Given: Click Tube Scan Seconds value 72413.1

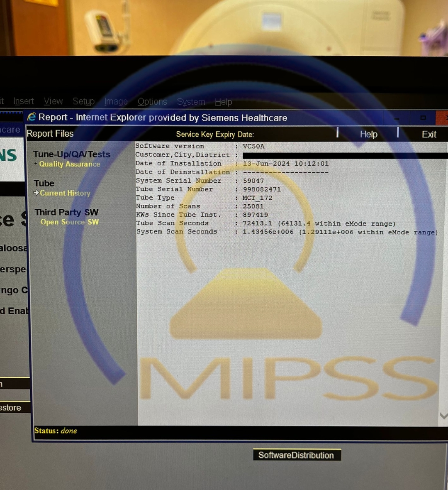Looking at the screenshot, I should (257, 224).
